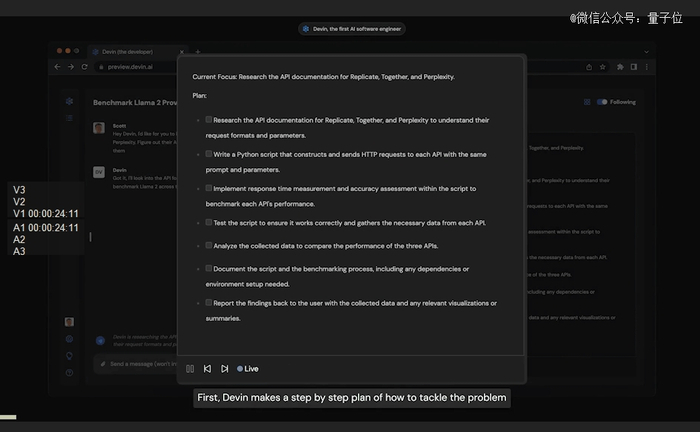Check 'Implement response time measurement' plan item

pos(208,188)
